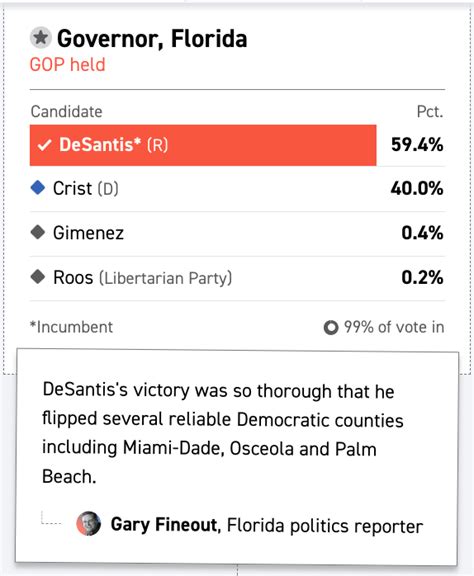Click the *Incumbent footnote text

pyautogui.click(x=71, y=327)
